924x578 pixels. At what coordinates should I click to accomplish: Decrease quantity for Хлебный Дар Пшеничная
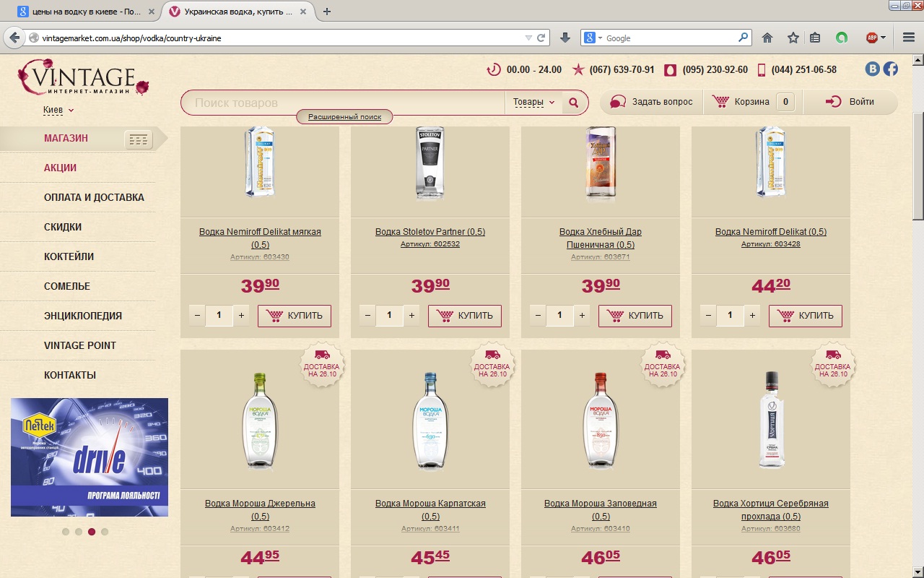tap(538, 315)
